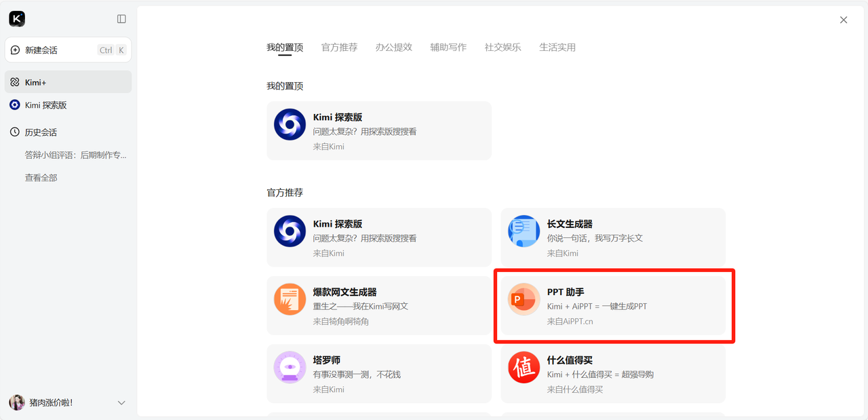Open Kimi+ in the sidebar
868x420 pixels.
[x=68, y=82]
